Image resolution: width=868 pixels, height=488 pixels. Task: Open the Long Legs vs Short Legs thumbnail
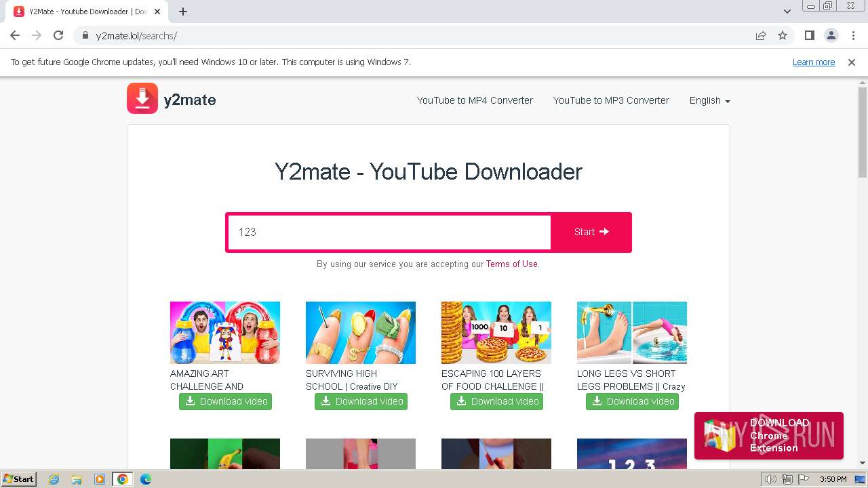[x=632, y=333]
